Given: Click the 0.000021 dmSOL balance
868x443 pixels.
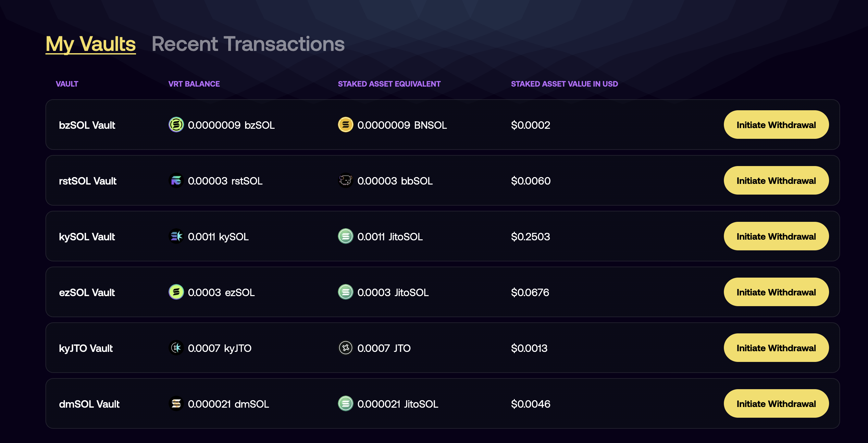Looking at the screenshot, I should (229, 404).
